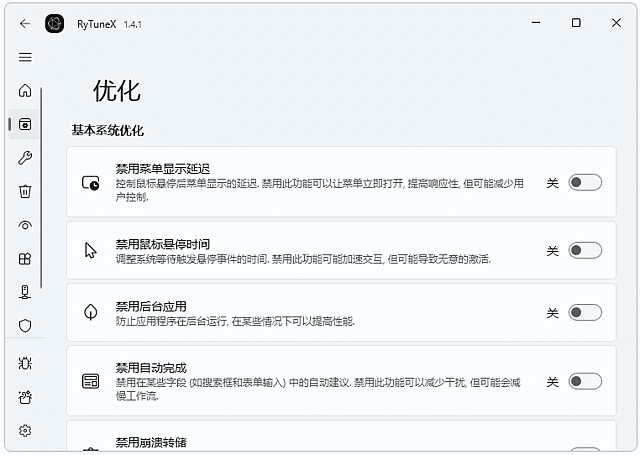Click the 禁用后台应用 setting card

point(300,313)
